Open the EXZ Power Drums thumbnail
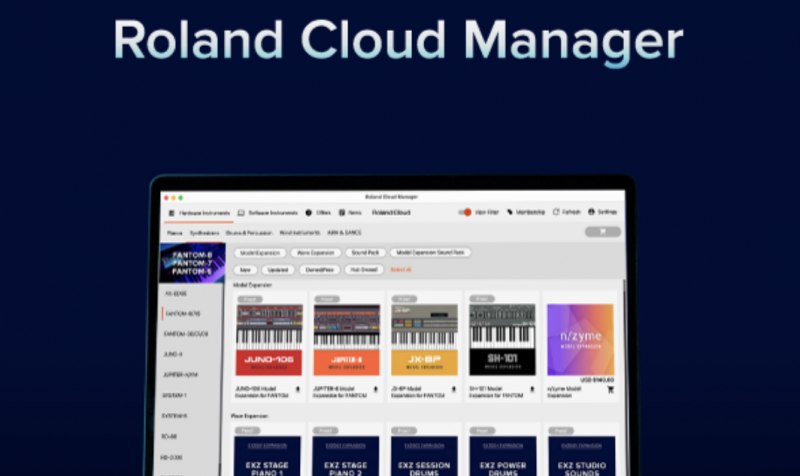Screen dimensions: 800x476 503,456
